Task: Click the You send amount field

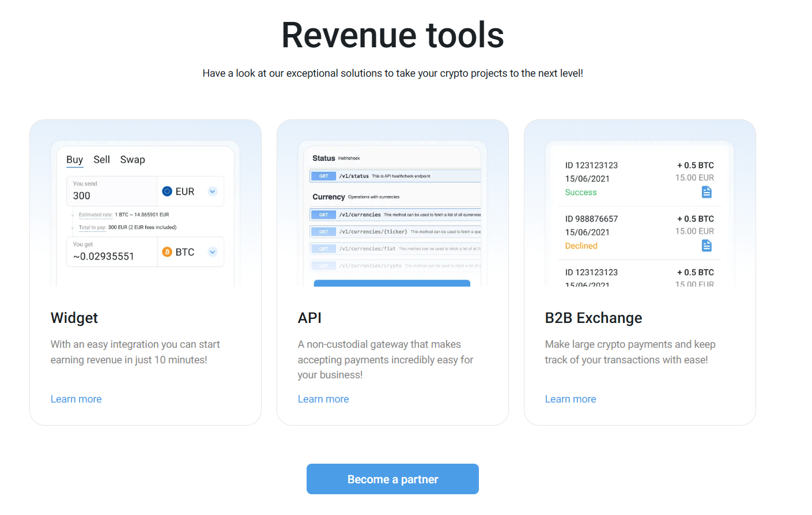Action: coord(112,191)
